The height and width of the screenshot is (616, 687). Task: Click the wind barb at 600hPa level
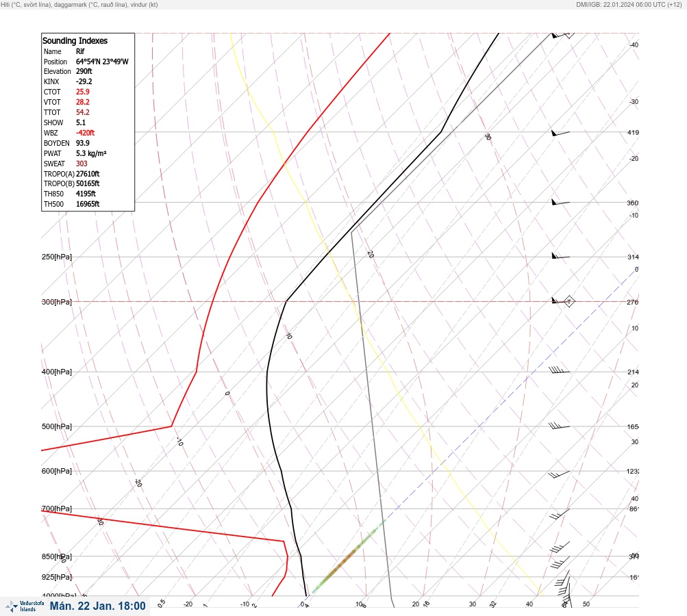(560, 474)
